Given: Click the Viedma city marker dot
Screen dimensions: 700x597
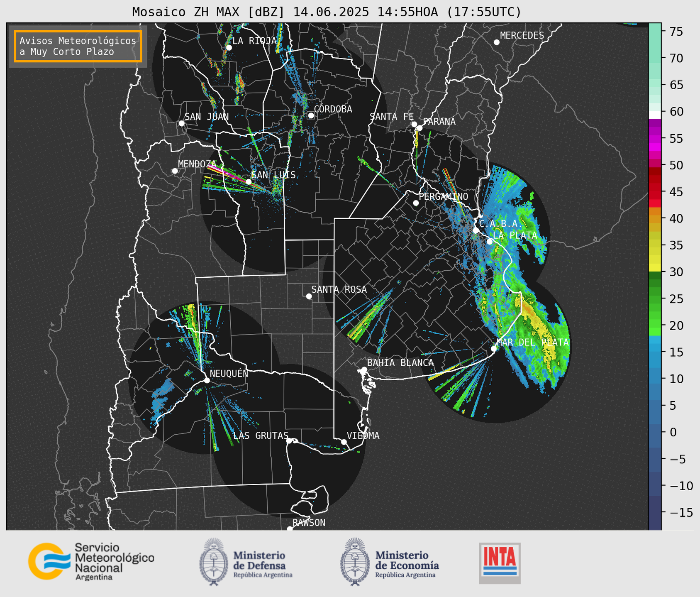Looking at the screenshot, I should [344, 442].
